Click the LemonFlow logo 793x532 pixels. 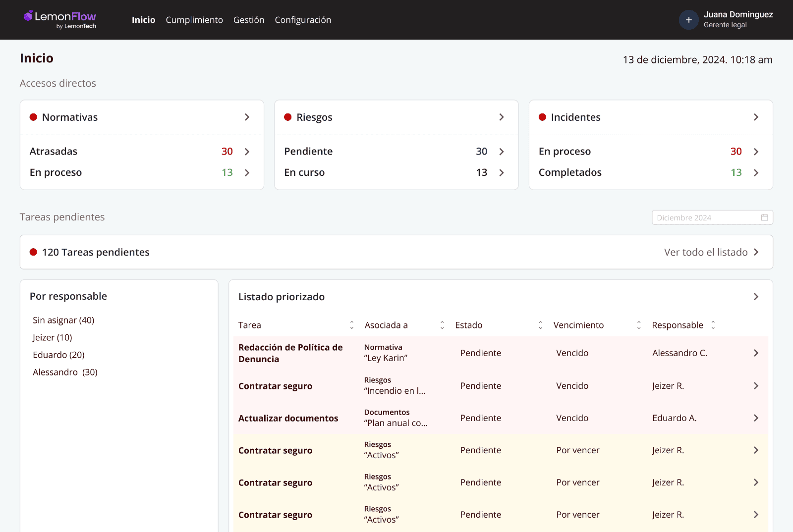coord(60,19)
